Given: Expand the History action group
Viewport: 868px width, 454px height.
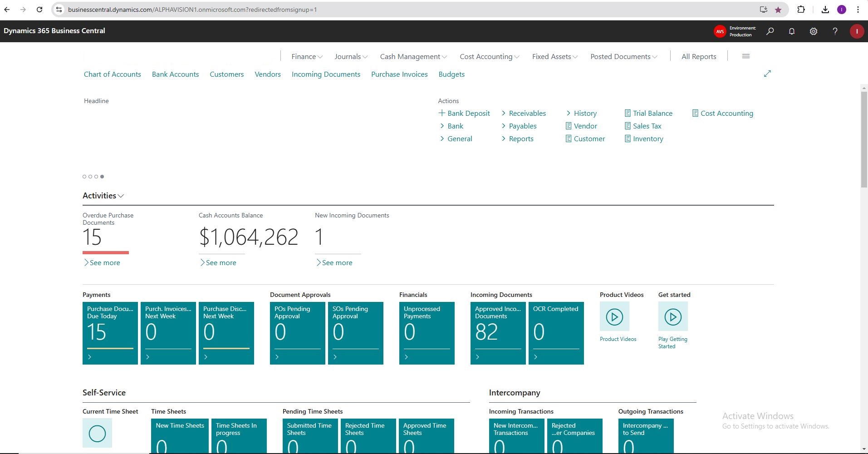Looking at the screenshot, I should click(x=581, y=113).
